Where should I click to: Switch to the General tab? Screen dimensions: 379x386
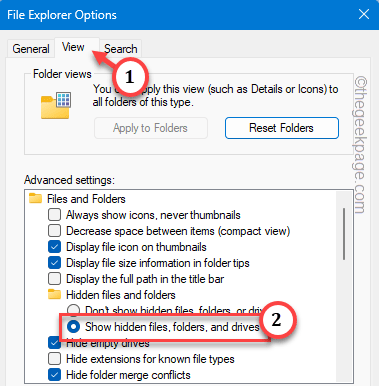pos(31,49)
